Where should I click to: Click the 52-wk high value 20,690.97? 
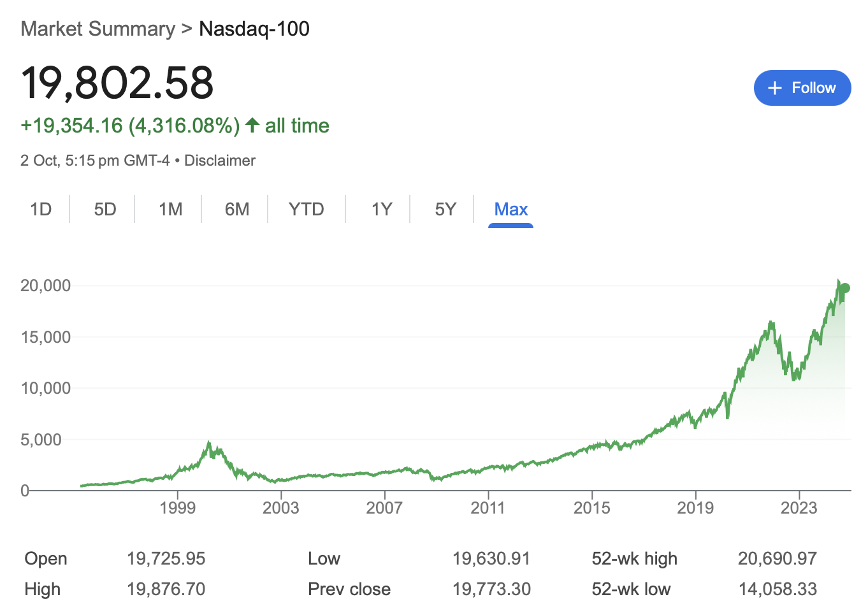(x=777, y=559)
